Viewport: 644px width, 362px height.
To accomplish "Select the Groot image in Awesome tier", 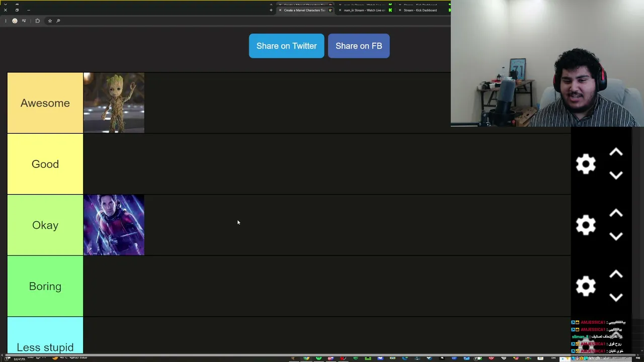I will [114, 103].
